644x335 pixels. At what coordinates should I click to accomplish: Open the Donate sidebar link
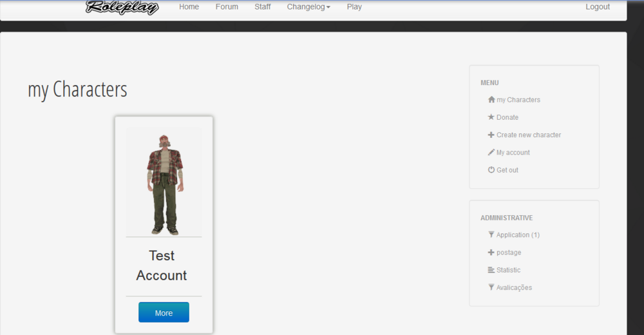point(507,117)
